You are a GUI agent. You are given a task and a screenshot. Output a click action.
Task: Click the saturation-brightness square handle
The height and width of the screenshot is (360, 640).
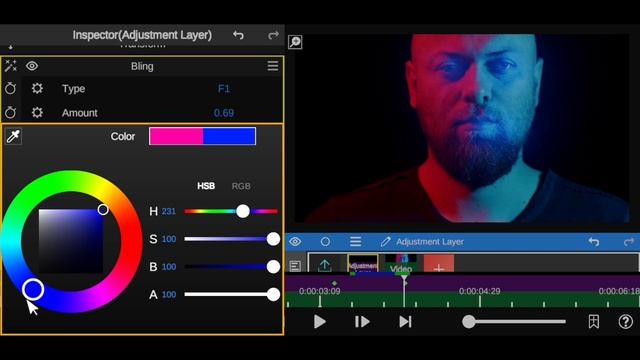point(103,209)
